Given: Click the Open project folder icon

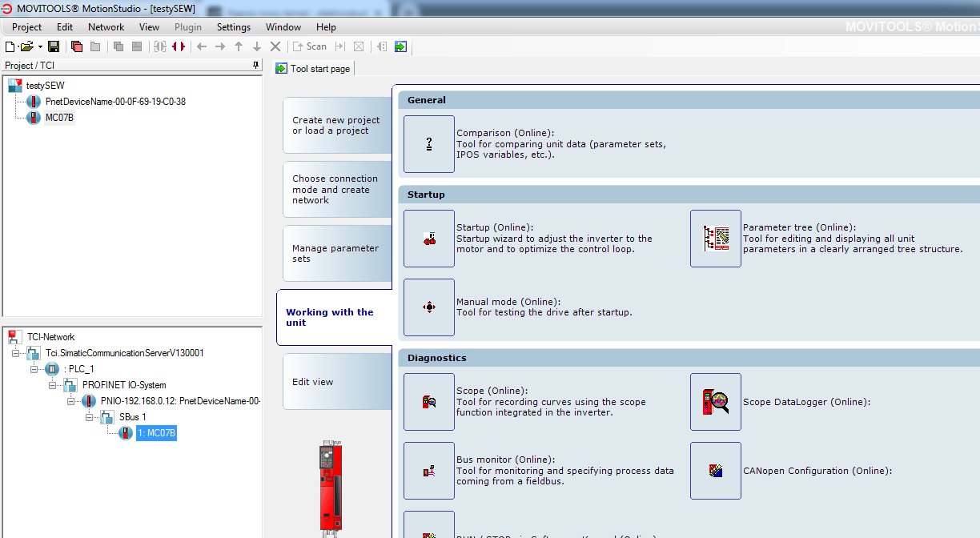Looking at the screenshot, I should (x=26, y=47).
